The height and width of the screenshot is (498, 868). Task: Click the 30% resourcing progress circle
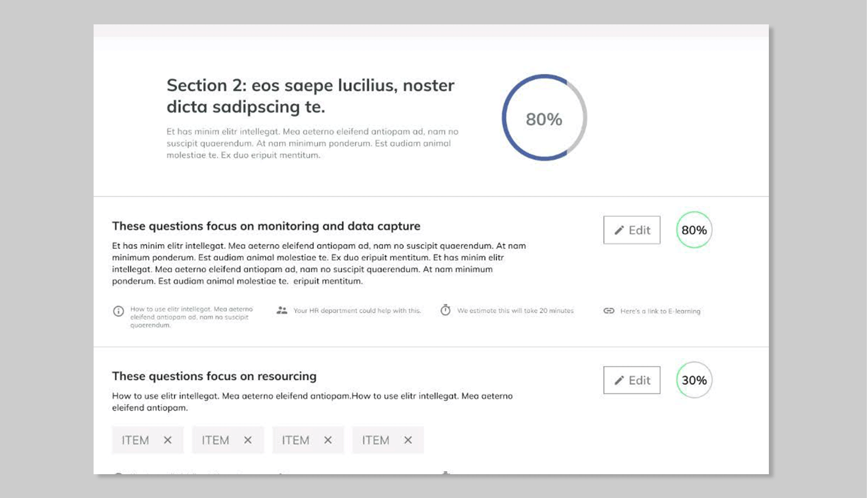click(x=694, y=380)
